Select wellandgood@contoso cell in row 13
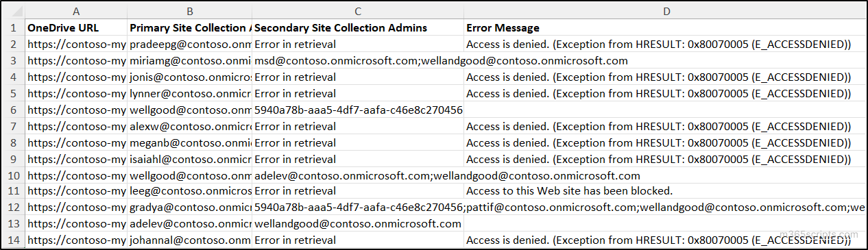Viewport: 868px width, 250px height. coord(357,224)
